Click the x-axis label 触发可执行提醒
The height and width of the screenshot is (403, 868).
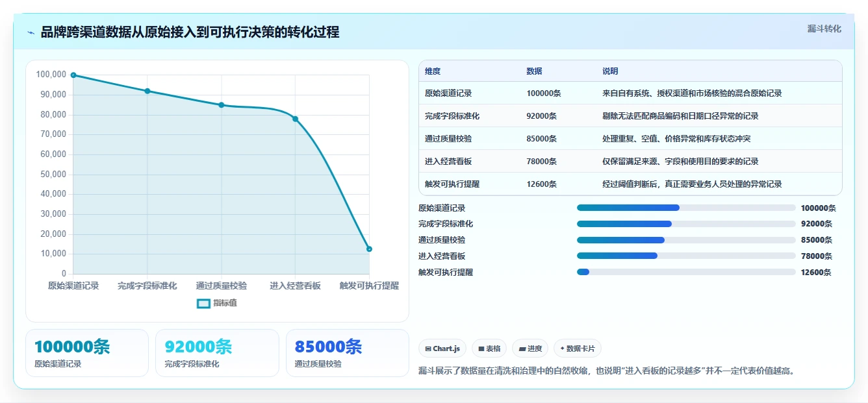(369, 286)
